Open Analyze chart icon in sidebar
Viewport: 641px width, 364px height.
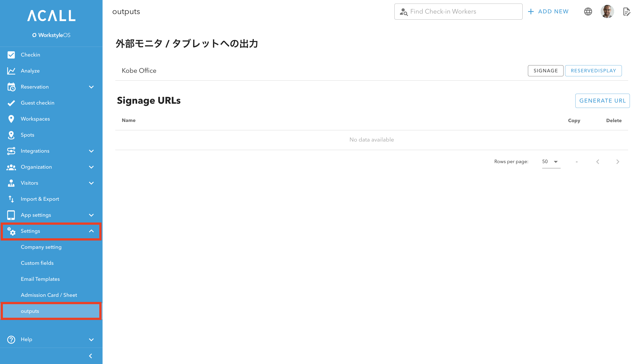coord(11,71)
